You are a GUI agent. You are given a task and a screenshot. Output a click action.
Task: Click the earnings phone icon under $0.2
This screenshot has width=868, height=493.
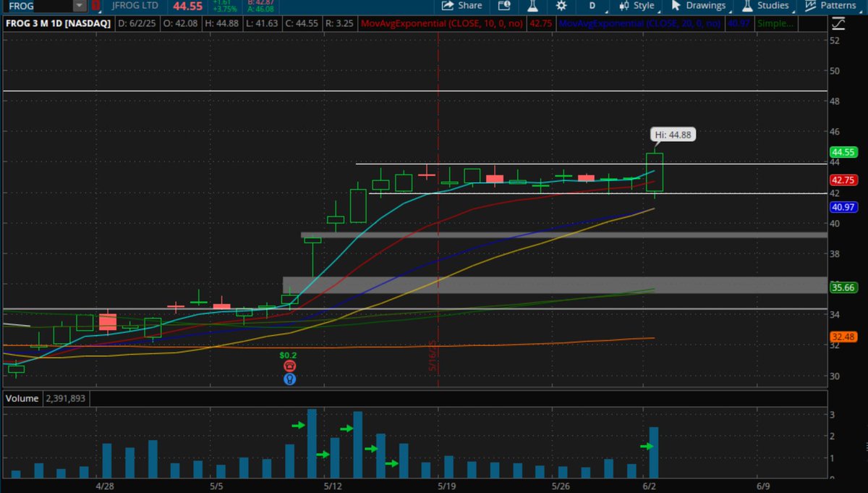click(x=289, y=366)
